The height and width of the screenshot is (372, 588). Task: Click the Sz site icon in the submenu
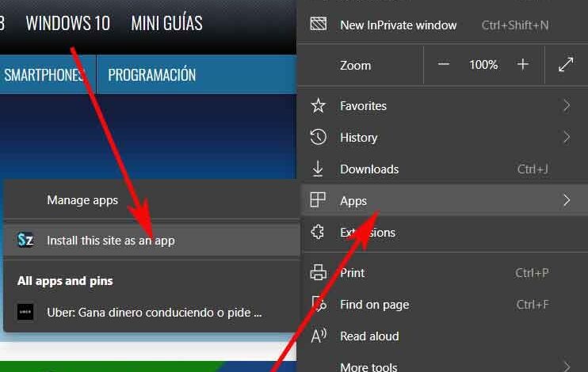point(25,240)
